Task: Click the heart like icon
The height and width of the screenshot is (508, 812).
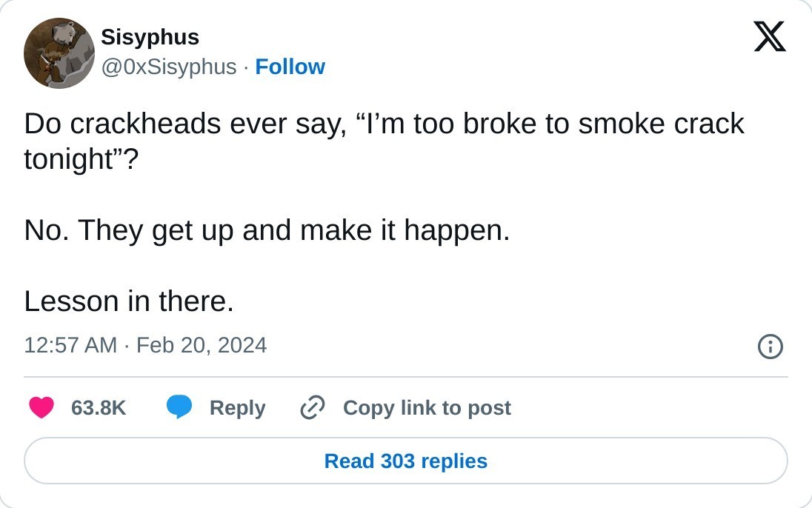Action: 41,407
